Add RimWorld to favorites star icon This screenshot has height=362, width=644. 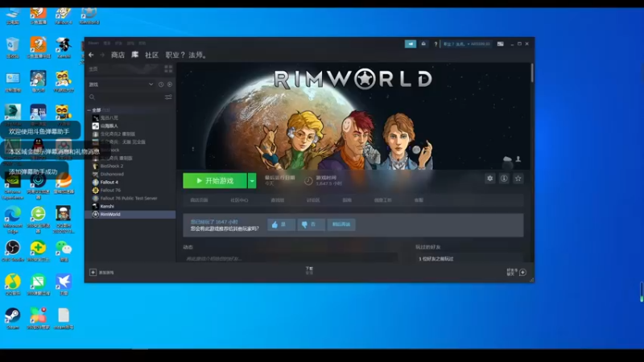pyautogui.click(x=518, y=179)
